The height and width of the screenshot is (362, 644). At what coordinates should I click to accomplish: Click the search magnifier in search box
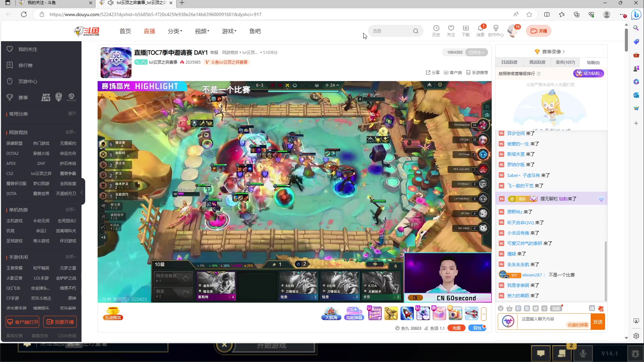tap(416, 31)
